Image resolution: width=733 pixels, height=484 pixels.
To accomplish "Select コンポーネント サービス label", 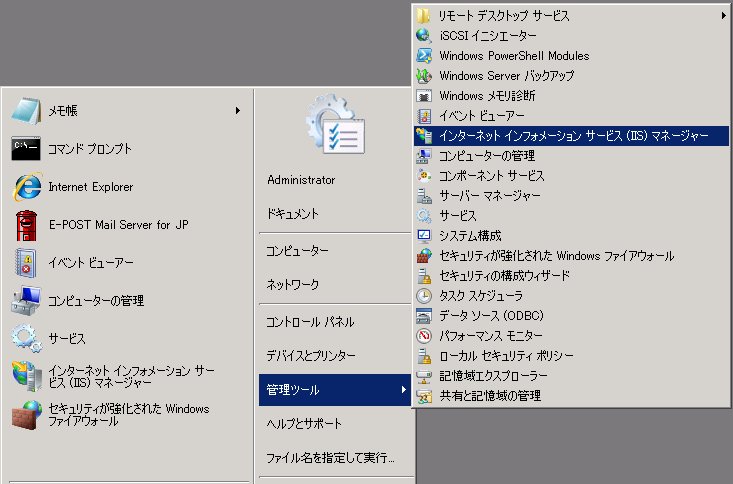I will pyautogui.click(x=492, y=176).
